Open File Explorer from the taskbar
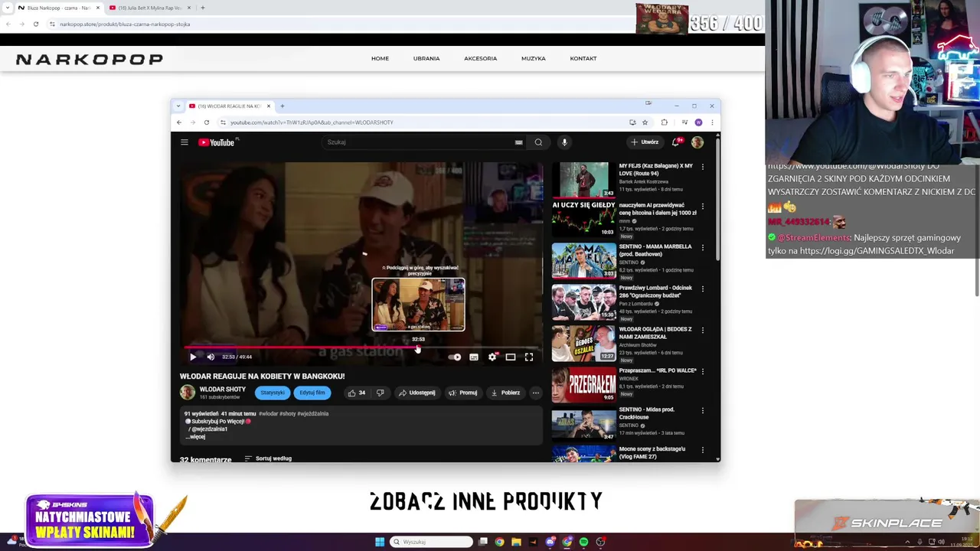 click(516, 542)
